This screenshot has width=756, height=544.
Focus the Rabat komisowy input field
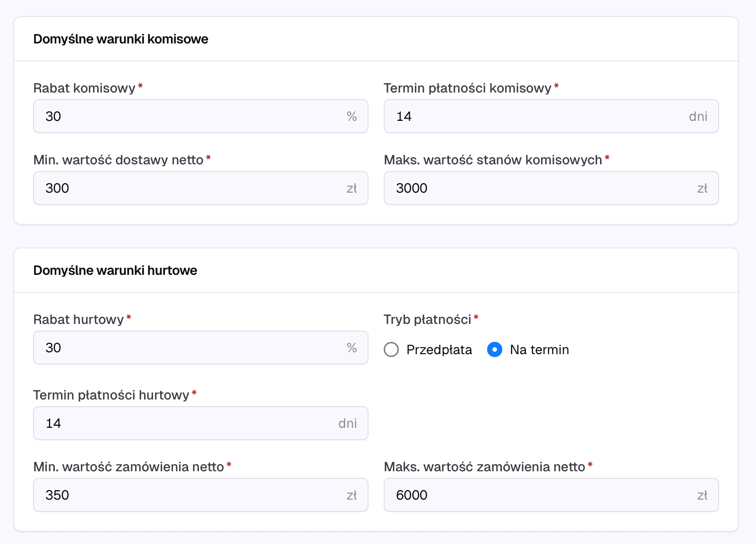pyautogui.click(x=201, y=116)
